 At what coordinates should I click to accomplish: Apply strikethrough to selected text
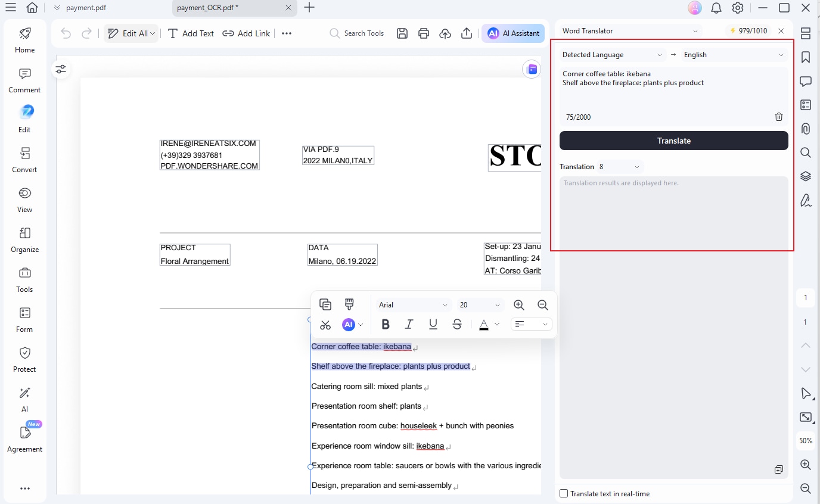pos(457,324)
